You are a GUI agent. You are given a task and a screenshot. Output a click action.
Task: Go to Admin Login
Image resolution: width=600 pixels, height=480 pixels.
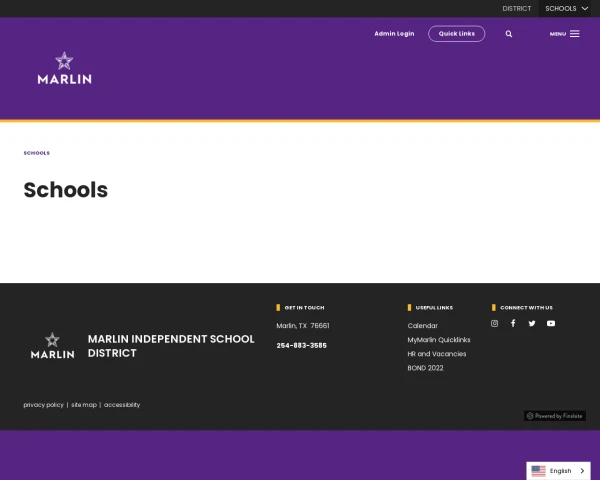point(394,34)
